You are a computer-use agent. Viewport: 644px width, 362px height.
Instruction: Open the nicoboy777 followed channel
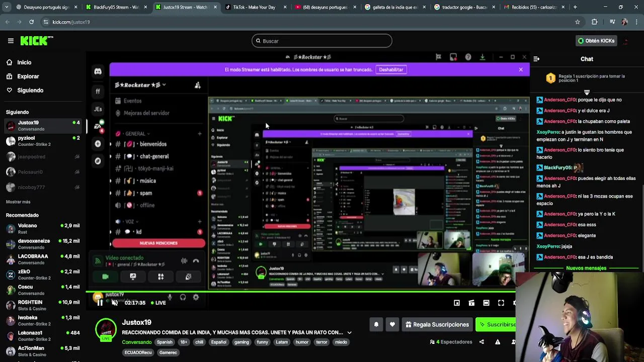[42, 187]
